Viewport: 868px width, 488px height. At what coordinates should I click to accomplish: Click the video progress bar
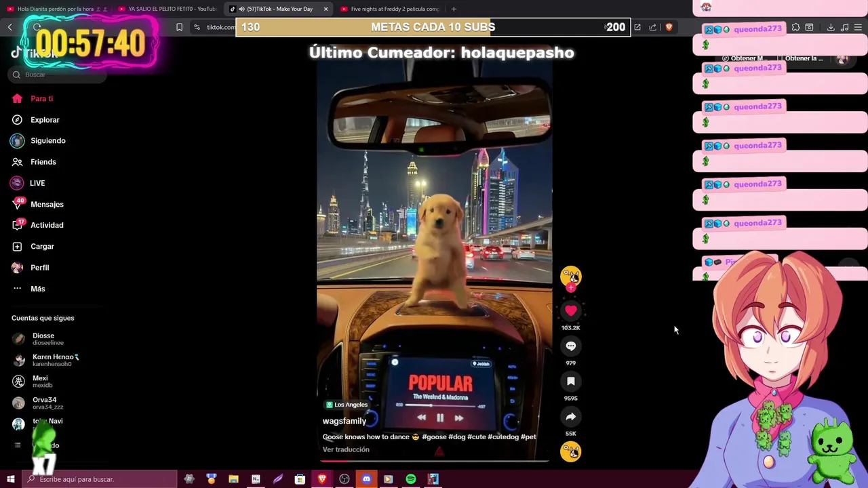[x=435, y=461]
